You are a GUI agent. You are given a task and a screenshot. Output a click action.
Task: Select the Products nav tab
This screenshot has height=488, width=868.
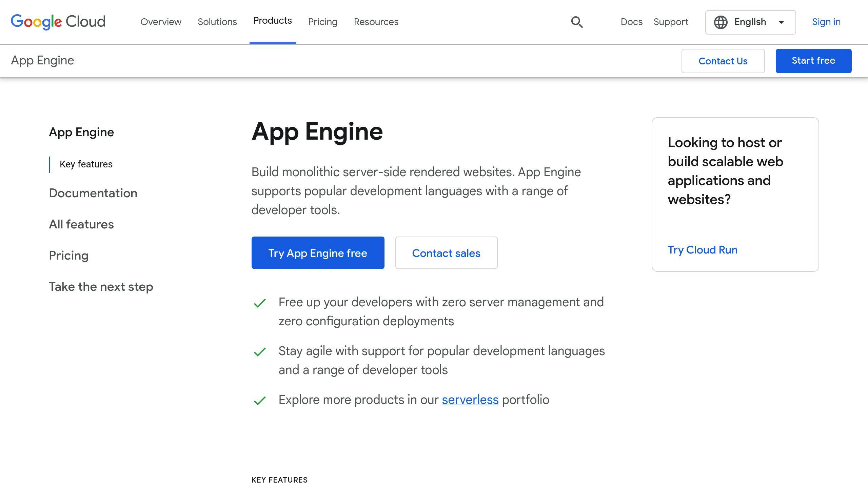[273, 21]
